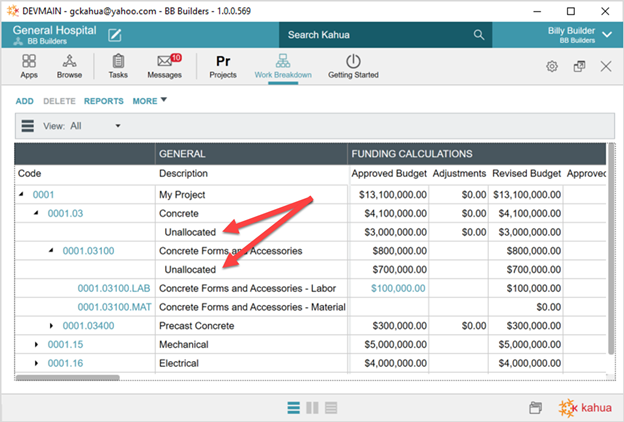This screenshot has height=422, width=624.
Task: Click the Getting Started power icon
Action: (x=353, y=66)
